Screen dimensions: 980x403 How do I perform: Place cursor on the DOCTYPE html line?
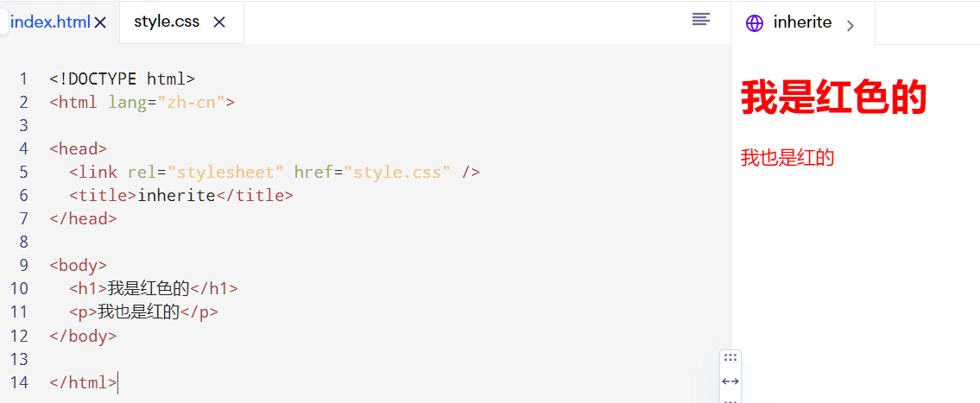pos(123,79)
